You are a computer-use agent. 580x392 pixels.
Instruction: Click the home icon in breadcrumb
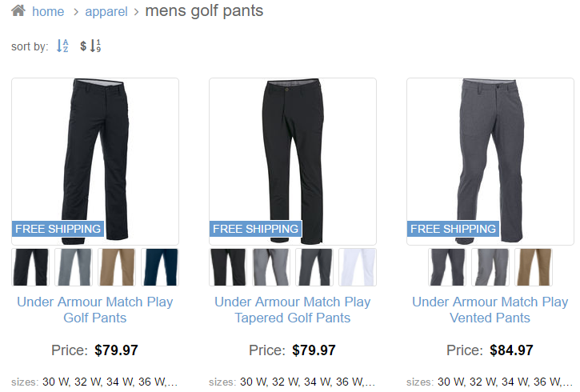coord(18,10)
